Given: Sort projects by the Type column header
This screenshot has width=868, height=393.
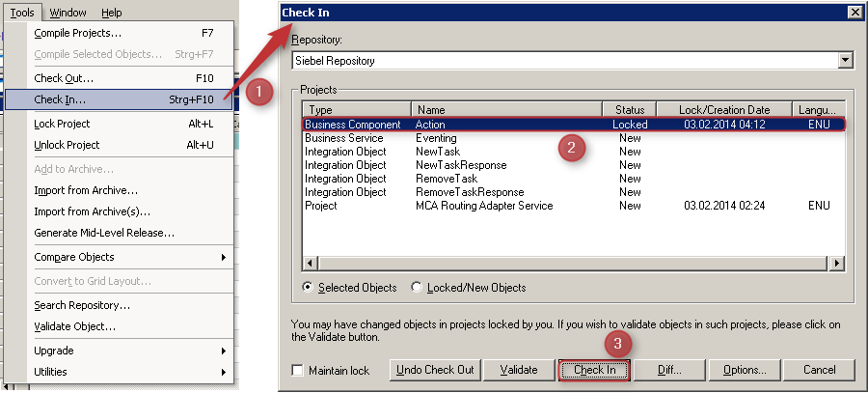Looking at the screenshot, I should point(357,110).
